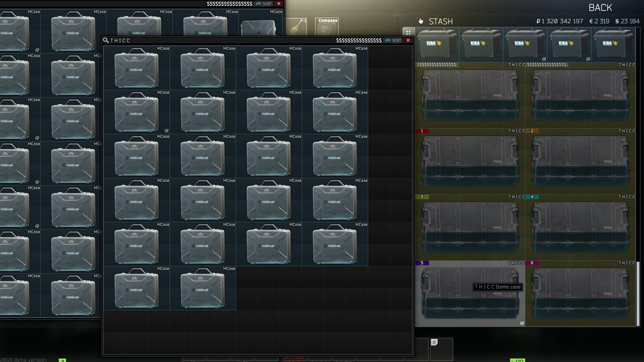Screen dimensions: 644x362
Task: Open the THICC case tagged 2
Action: pos(581,161)
